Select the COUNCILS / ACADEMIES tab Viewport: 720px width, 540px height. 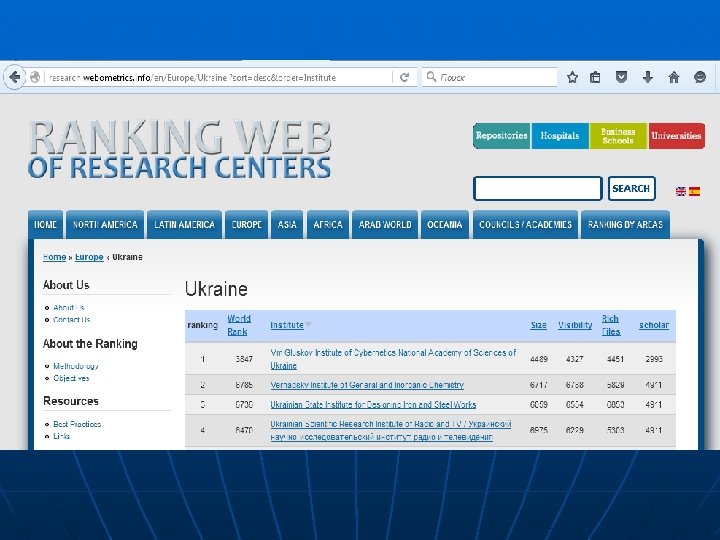coord(525,225)
